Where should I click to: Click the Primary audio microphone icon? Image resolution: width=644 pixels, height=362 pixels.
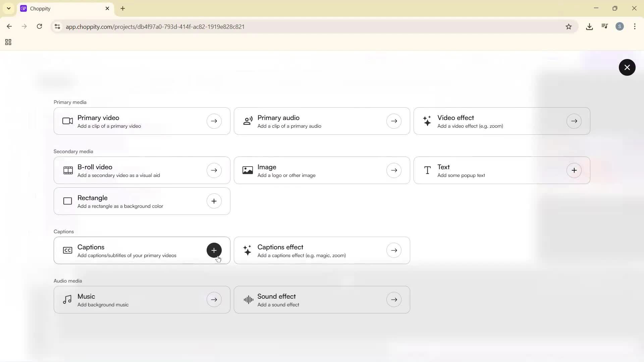tap(248, 121)
